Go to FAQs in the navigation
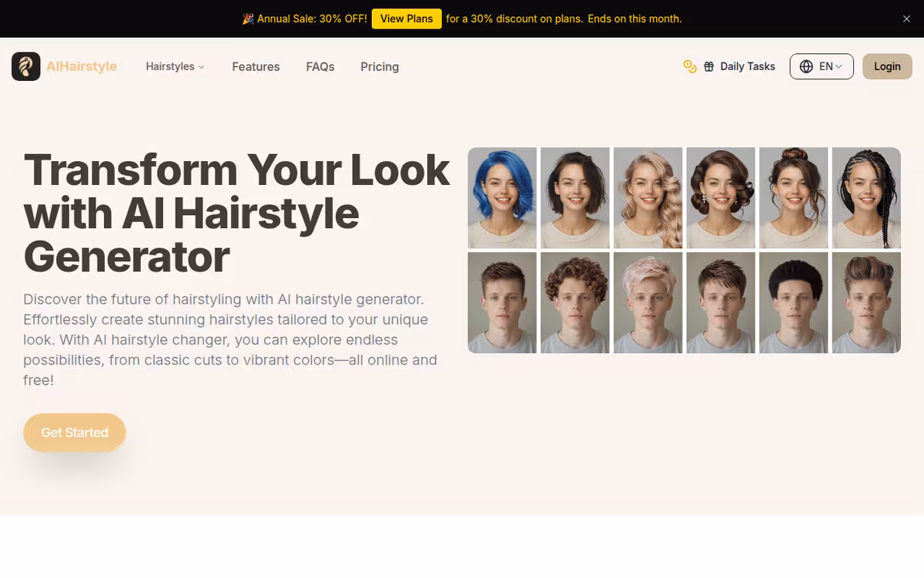This screenshot has height=578, width=924. point(320,66)
